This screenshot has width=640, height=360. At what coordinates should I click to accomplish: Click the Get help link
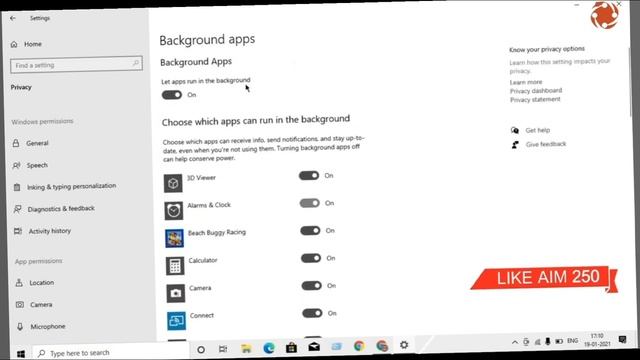pos(537,130)
